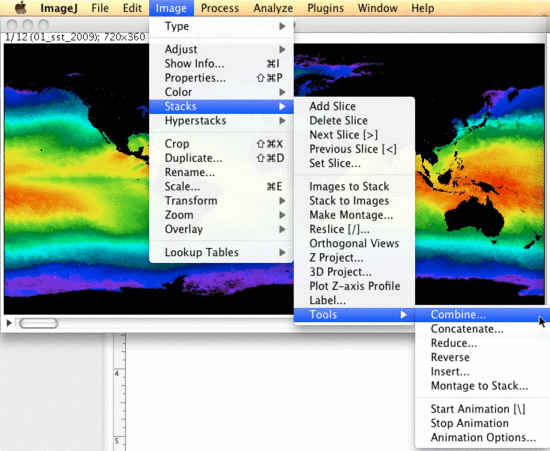Close the open Image menu
550x451 pixels.
click(171, 8)
